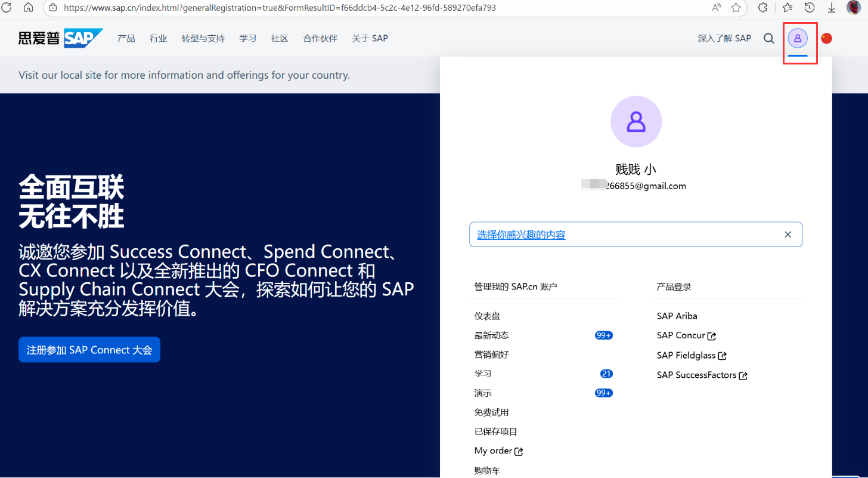Open browser downloads icon
The height and width of the screenshot is (478, 868).
831,8
